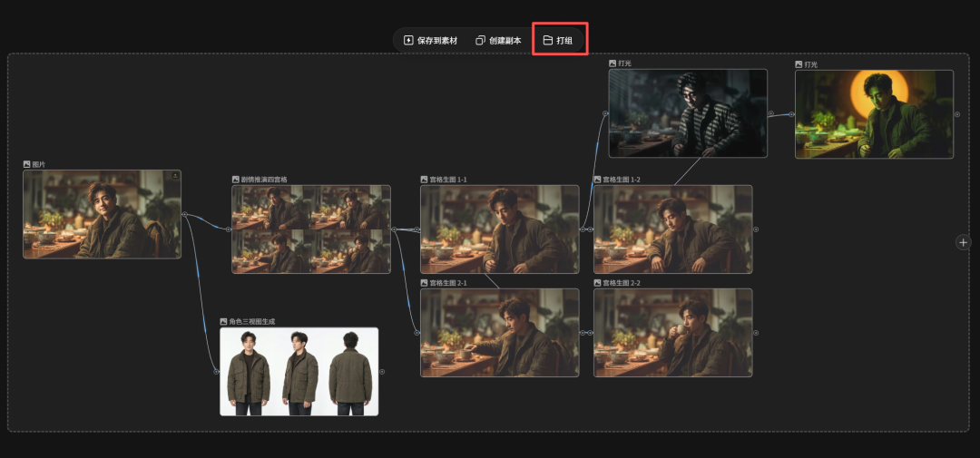980x458 pixels.
Task: Select the striped-shadow 打光 image thumbnail
Action: [688, 113]
